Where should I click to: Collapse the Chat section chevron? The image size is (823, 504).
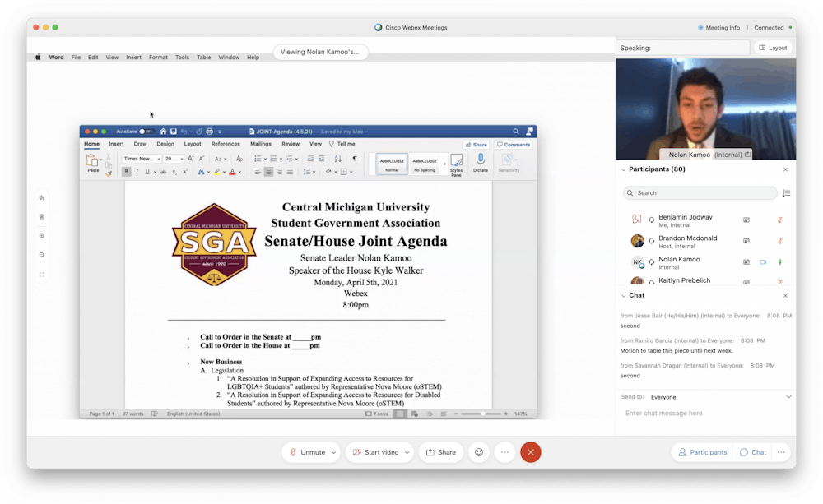click(x=624, y=295)
